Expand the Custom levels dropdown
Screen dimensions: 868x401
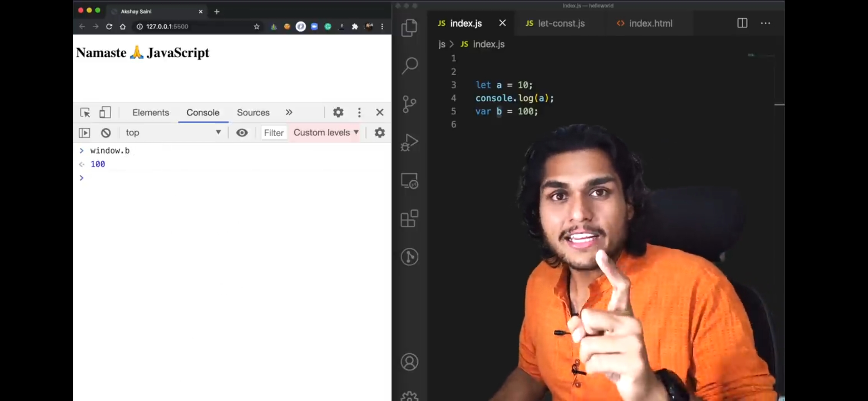[x=326, y=133]
